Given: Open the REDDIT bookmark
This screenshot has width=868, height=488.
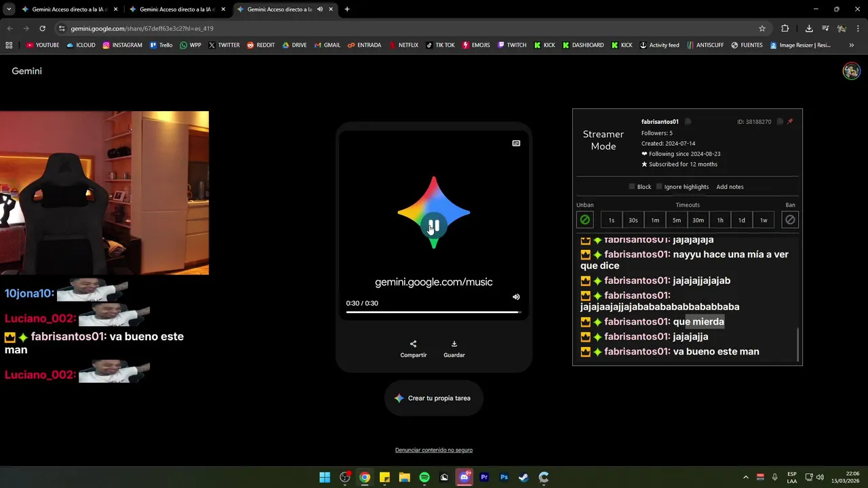Looking at the screenshot, I should click(x=261, y=45).
